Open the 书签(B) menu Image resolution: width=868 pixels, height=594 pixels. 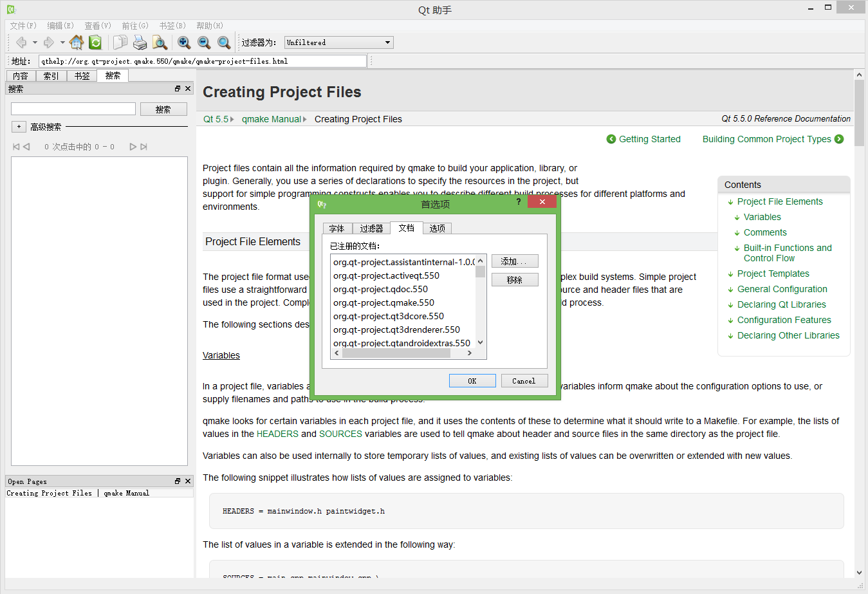(x=172, y=26)
